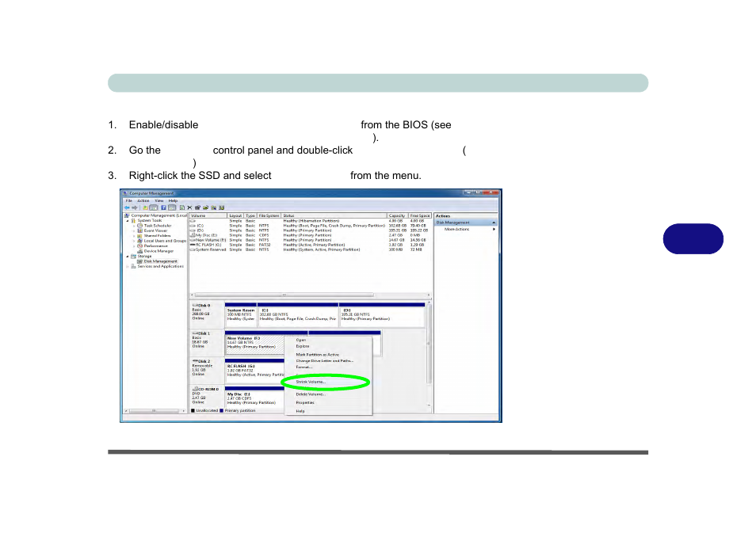Click the System Tools icon in tree

(134, 221)
